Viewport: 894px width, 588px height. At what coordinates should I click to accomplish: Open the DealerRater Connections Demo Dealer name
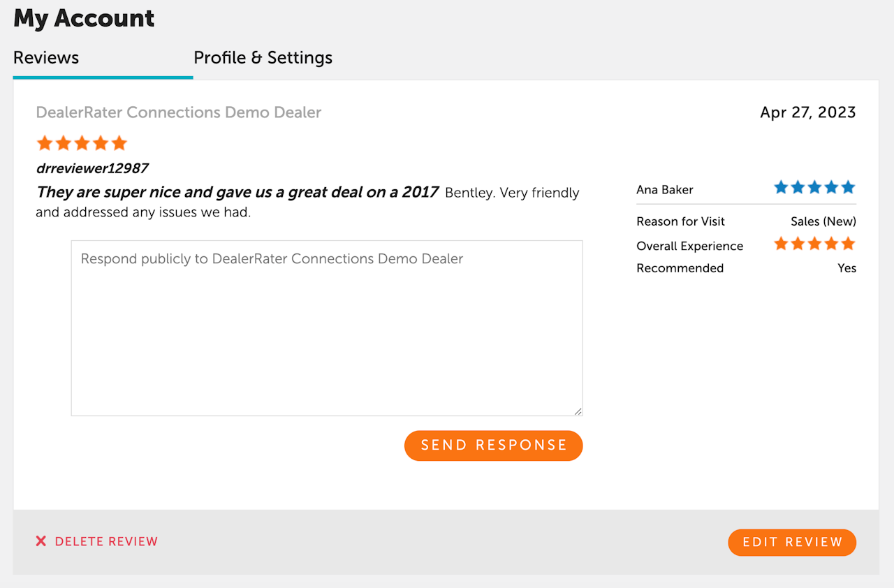coord(179,112)
